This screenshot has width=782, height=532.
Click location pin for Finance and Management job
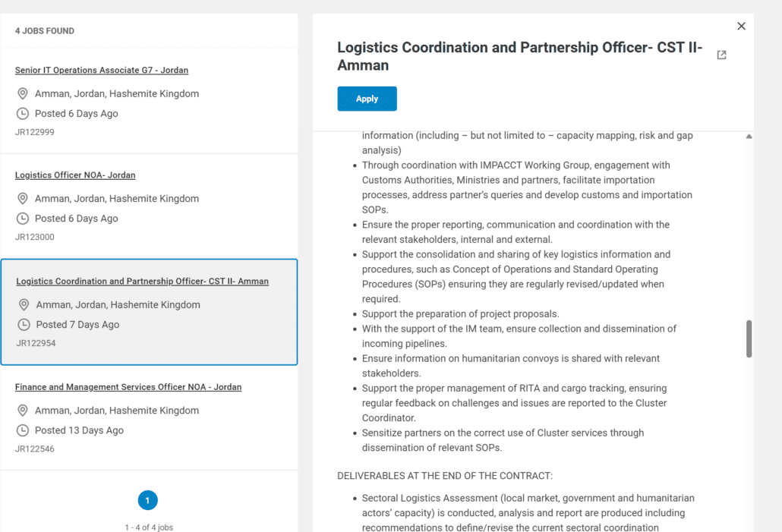pos(23,411)
